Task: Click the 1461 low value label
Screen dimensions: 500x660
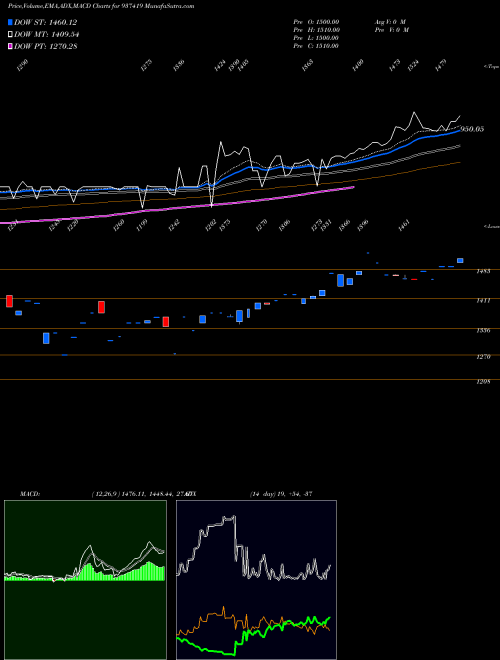Action: pos(404,225)
